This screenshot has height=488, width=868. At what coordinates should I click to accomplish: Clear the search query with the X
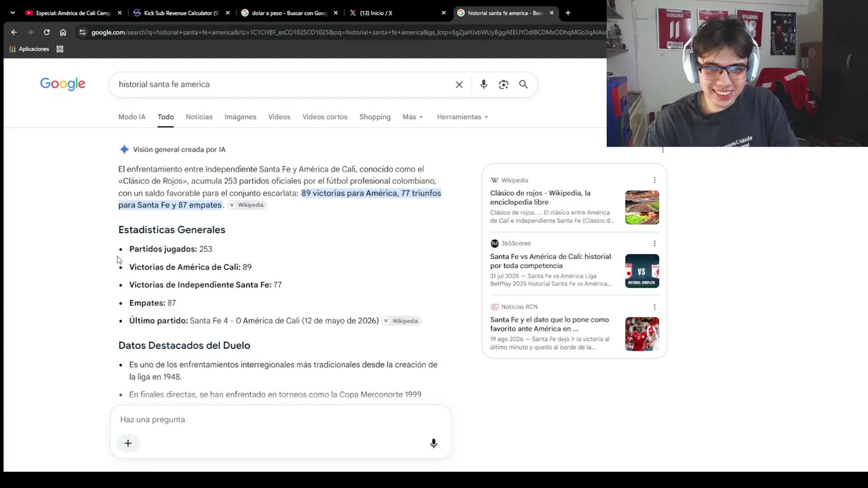[459, 84]
